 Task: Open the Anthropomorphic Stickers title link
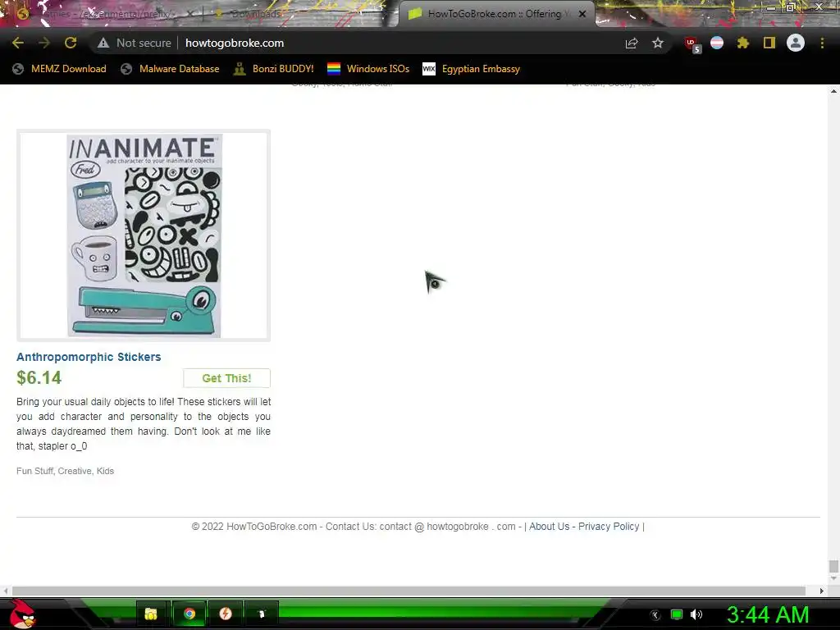click(x=89, y=357)
